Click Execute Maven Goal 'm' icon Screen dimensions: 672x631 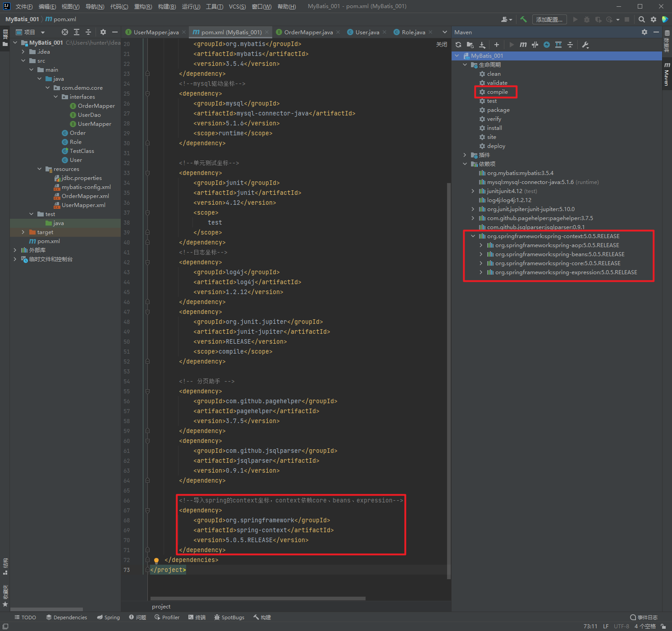pos(523,45)
